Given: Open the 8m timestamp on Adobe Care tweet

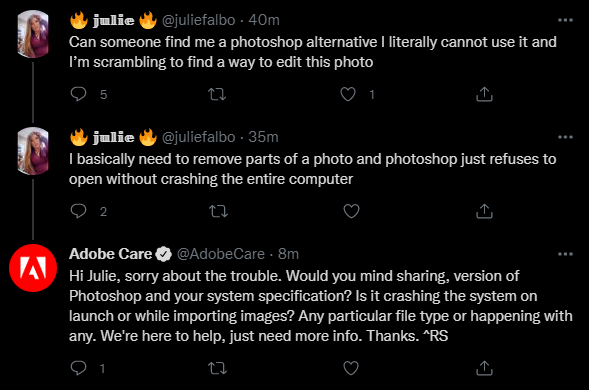Looking at the screenshot, I should [288, 254].
